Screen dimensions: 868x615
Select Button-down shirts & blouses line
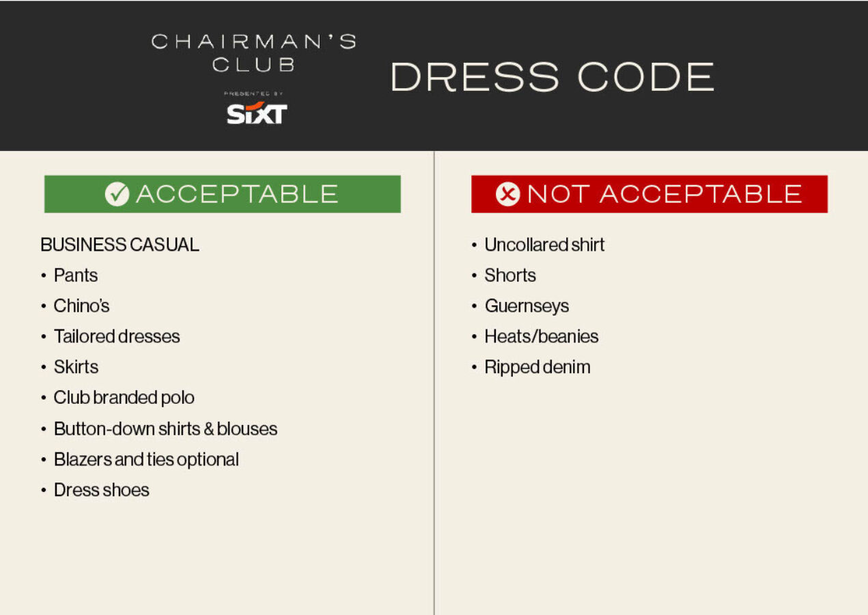click(165, 429)
